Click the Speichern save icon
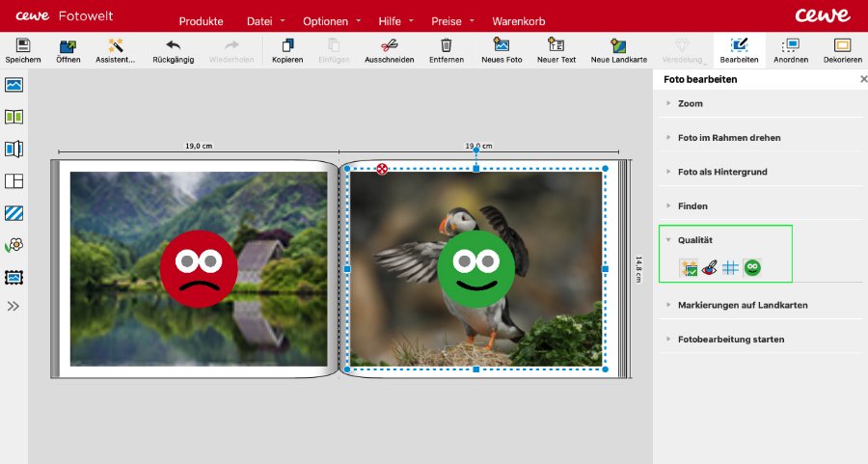 point(23,45)
